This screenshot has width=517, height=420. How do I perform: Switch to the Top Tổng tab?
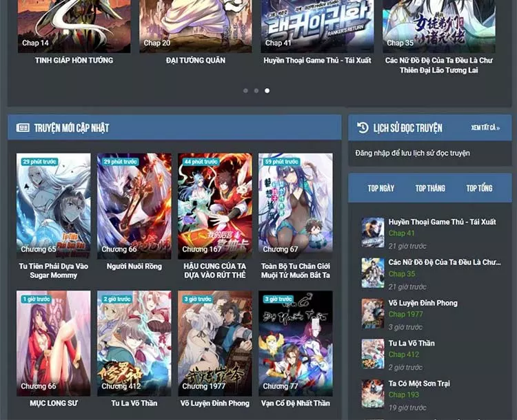(479, 188)
